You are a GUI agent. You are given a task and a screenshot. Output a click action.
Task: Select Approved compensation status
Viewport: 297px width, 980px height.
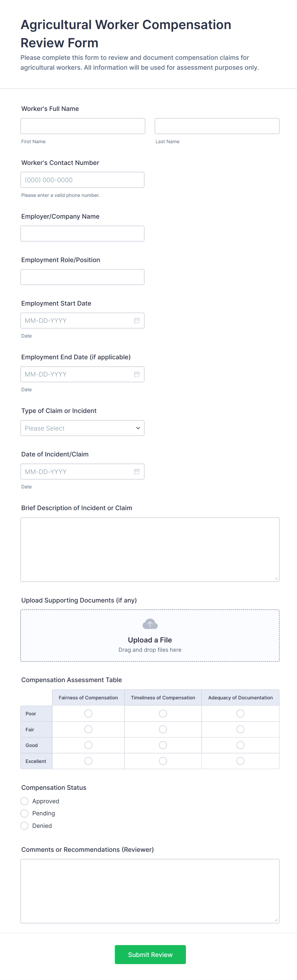coord(24,801)
